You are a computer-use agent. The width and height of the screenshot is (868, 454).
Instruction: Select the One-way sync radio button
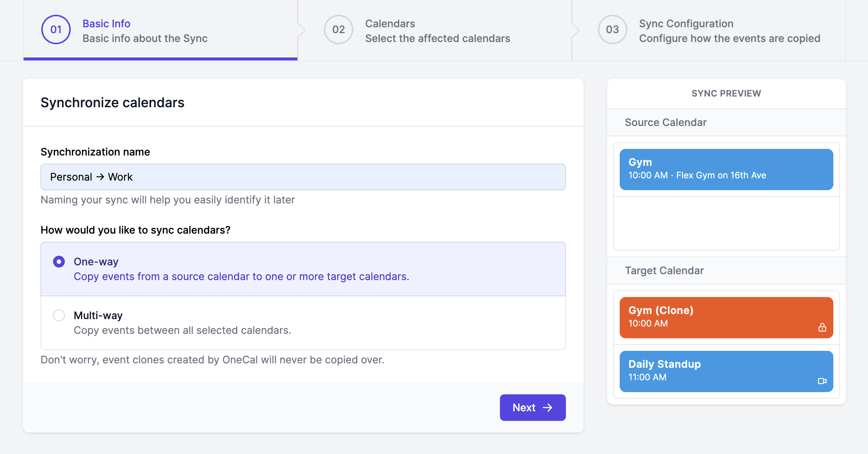coord(59,262)
